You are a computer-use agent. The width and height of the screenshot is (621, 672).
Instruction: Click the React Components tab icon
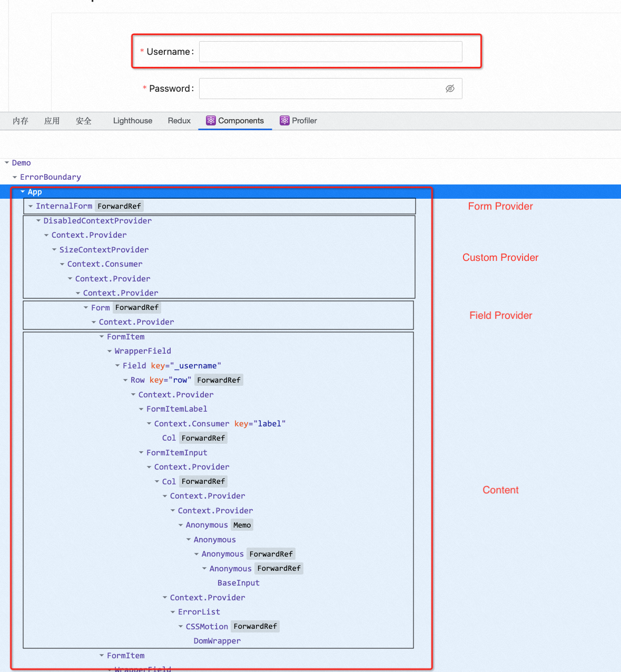[x=211, y=121]
